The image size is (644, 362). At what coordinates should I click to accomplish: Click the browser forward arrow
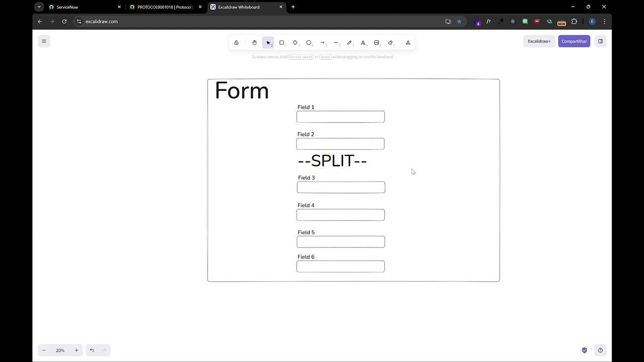point(52,22)
